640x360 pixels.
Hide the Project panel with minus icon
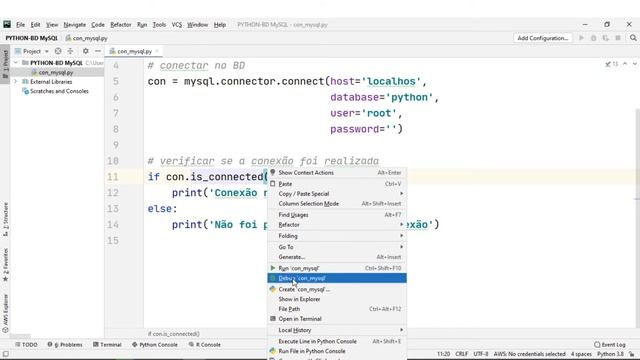98,51
